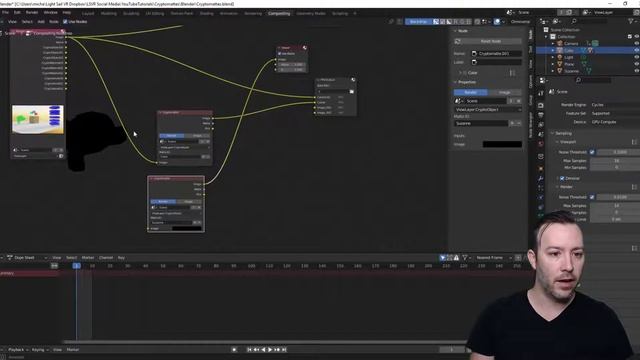This screenshot has width=640, height=360.
Task: Adjust the Viewport Noise Threshold value slider
Action: (x=618, y=152)
